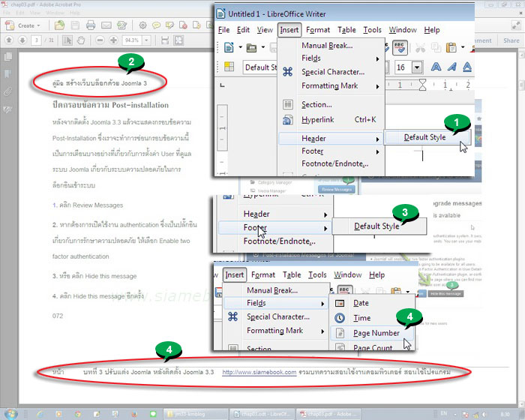
Task: Open Attachments paperclip panel in Acrobat sidebar
Action: [8, 91]
